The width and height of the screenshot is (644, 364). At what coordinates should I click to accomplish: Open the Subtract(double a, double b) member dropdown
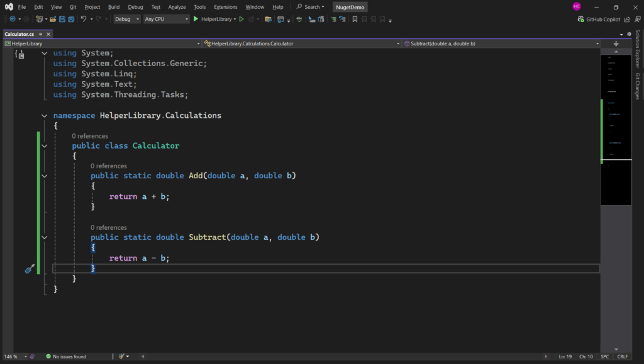(501, 43)
